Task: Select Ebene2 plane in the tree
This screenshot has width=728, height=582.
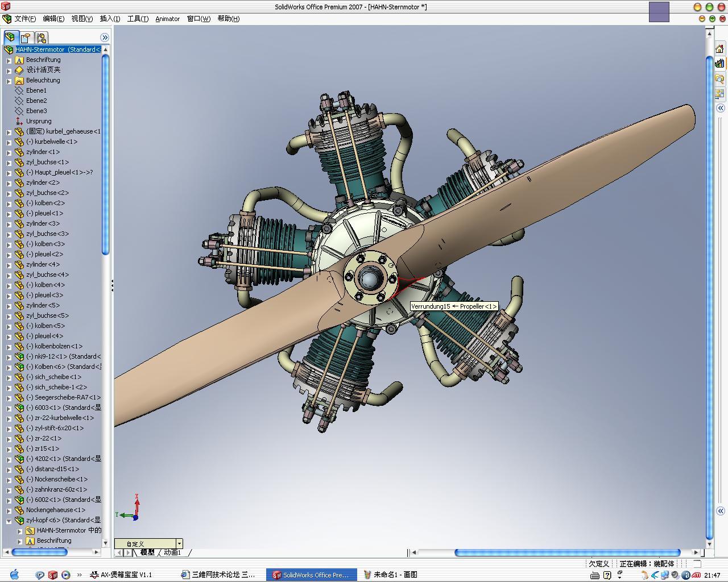Action: [x=36, y=101]
